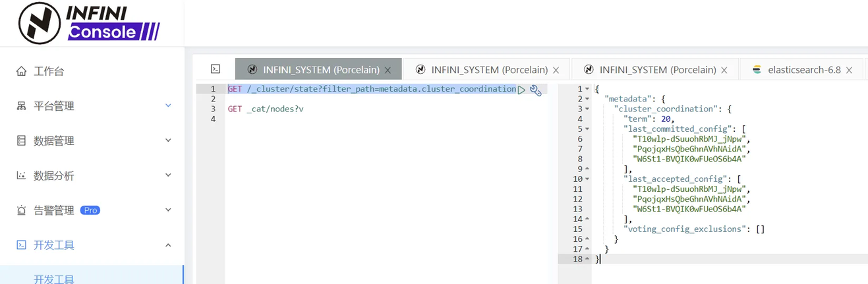This screenshot has height=284, width=868.
Task: Expand the 平台管理 menu chevron
Action: (x=168, y=105)
